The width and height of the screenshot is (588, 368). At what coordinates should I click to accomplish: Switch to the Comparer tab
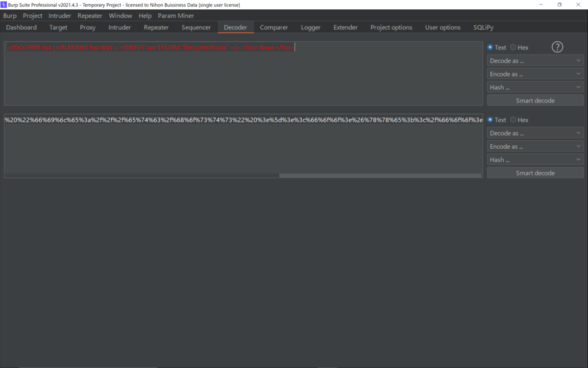click(x=274, y=27)
